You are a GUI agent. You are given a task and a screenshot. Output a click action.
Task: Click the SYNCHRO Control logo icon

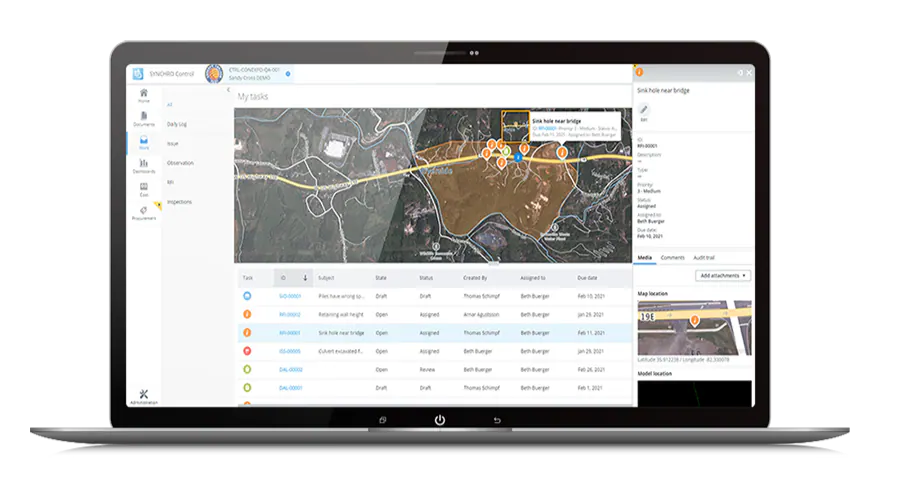[138, 74]
